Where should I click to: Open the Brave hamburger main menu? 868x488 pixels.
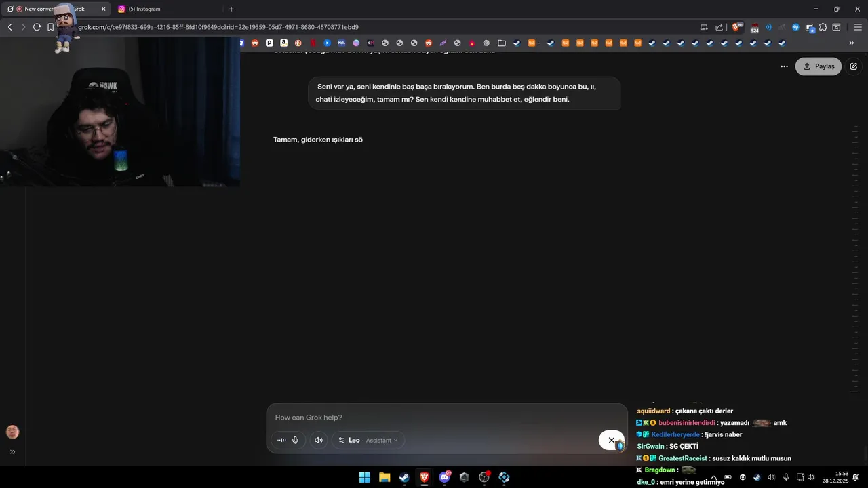[x=857, y=27]
